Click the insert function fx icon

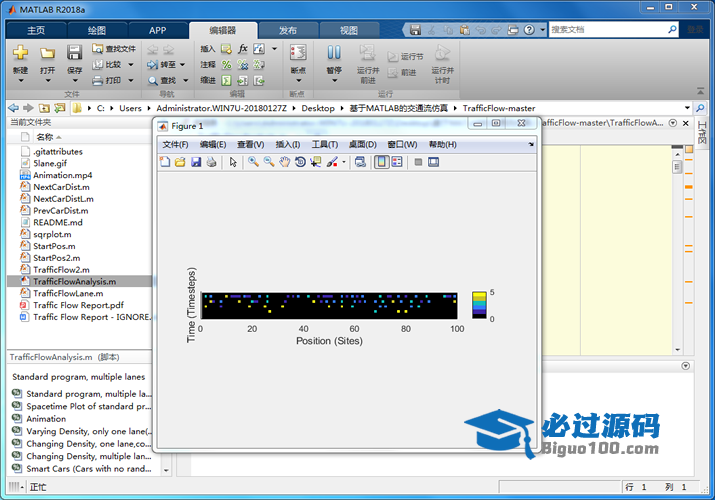243,49
